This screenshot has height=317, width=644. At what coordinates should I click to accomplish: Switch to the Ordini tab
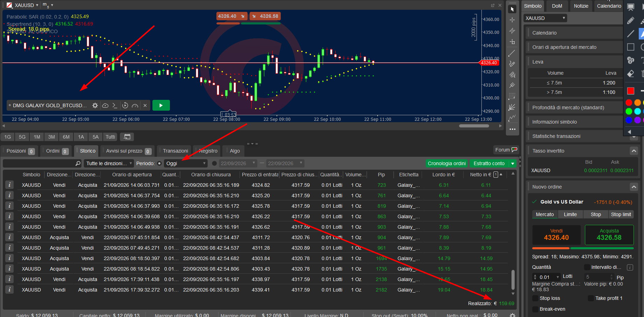click(x=57, y=151)
